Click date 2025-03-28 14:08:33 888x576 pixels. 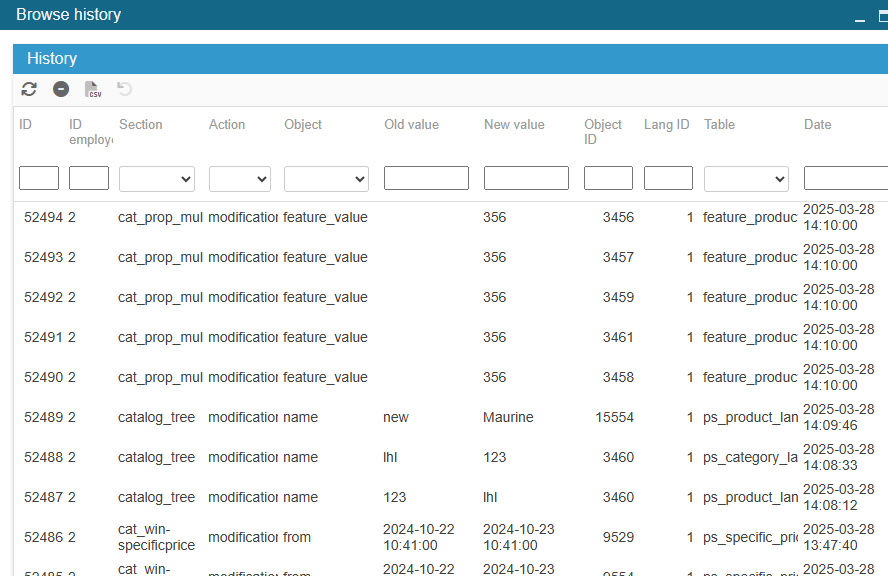839,458
